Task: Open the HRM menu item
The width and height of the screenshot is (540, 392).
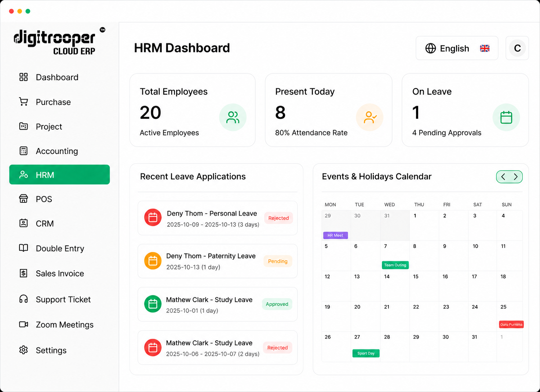Action: pyautogui.click(x=59, y=175)
